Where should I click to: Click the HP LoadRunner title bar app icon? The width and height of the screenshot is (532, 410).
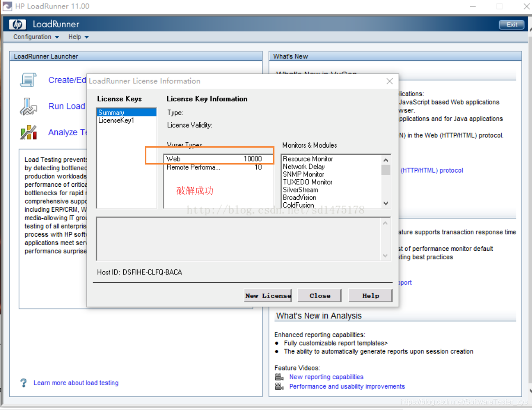pos(7,6)
